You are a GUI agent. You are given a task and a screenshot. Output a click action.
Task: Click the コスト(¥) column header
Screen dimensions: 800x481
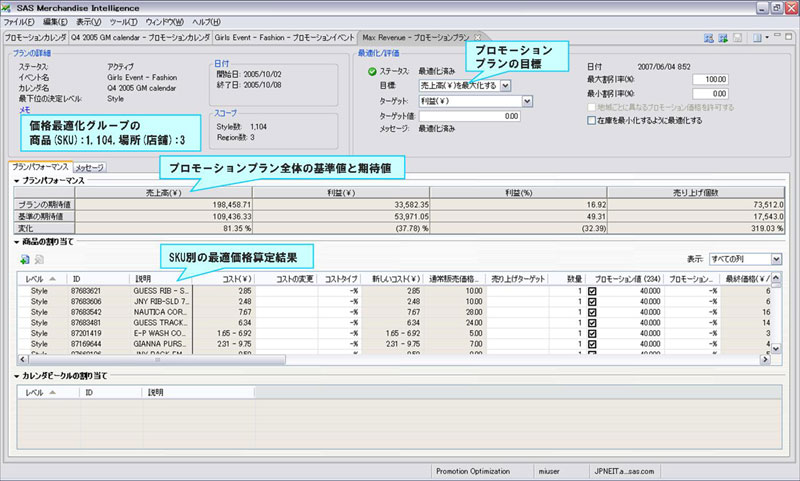223,279
